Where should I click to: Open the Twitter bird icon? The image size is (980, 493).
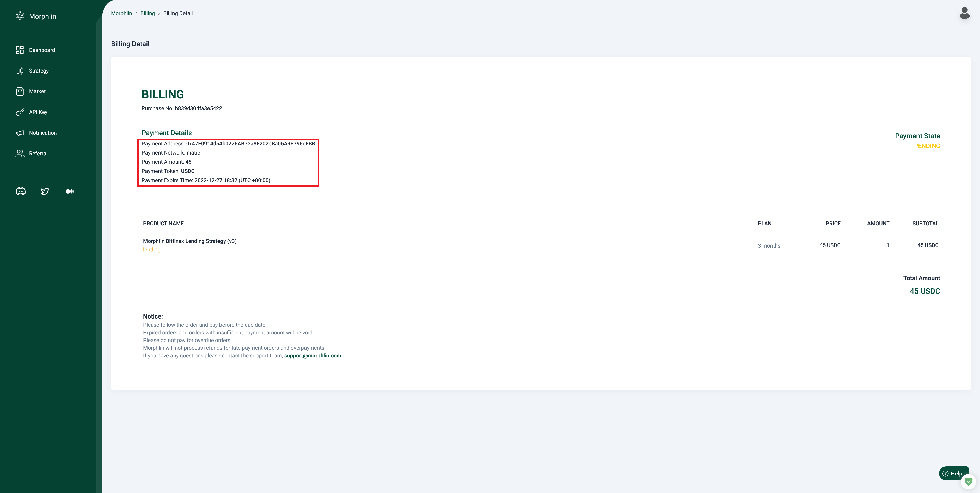45,191
